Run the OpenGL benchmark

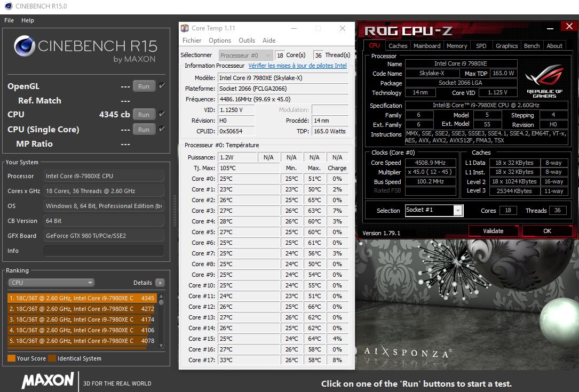point(144,86)
